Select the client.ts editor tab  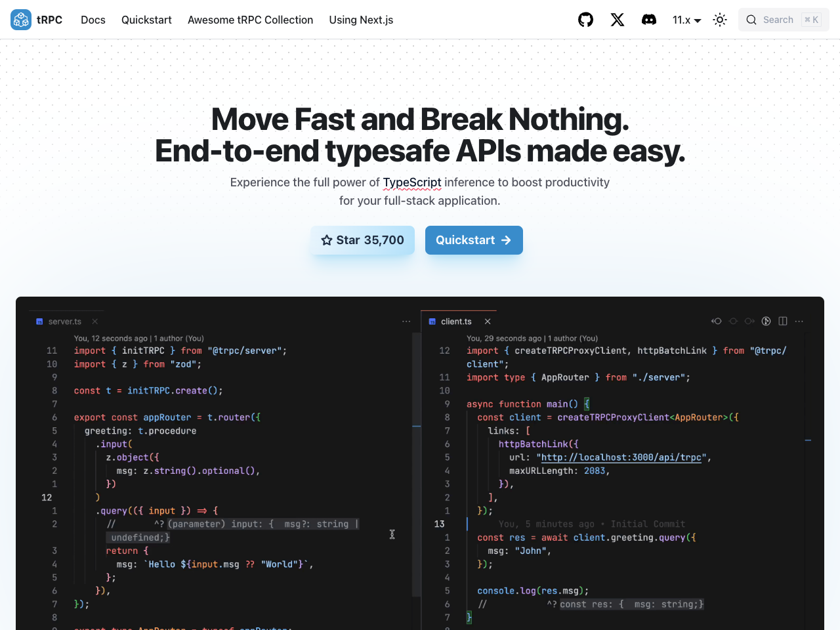coord(456,322)
